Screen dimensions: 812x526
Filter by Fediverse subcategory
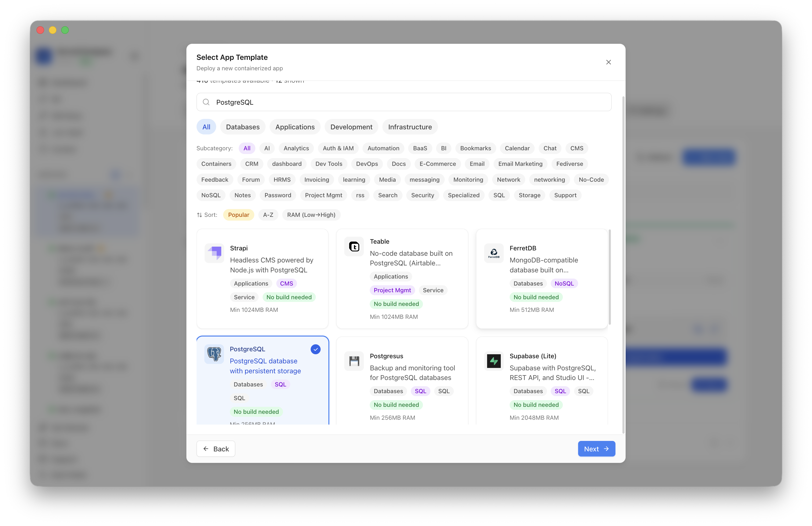(x=570, y=164)
